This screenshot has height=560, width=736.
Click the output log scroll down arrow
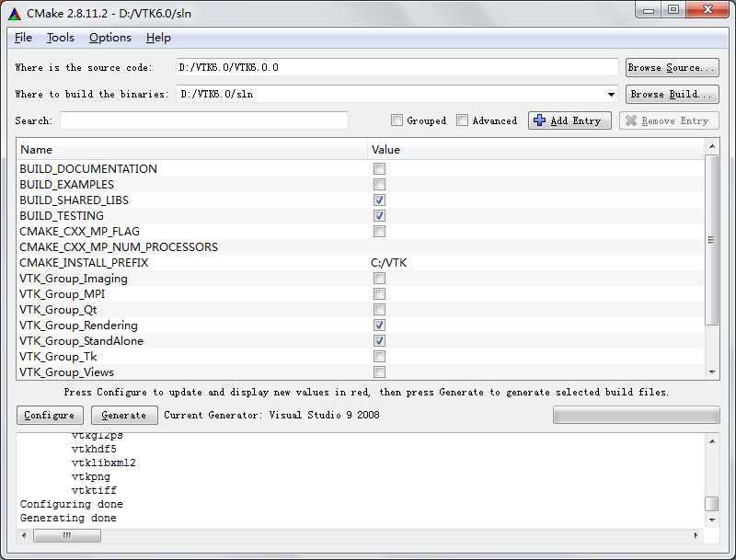point(712,520)
